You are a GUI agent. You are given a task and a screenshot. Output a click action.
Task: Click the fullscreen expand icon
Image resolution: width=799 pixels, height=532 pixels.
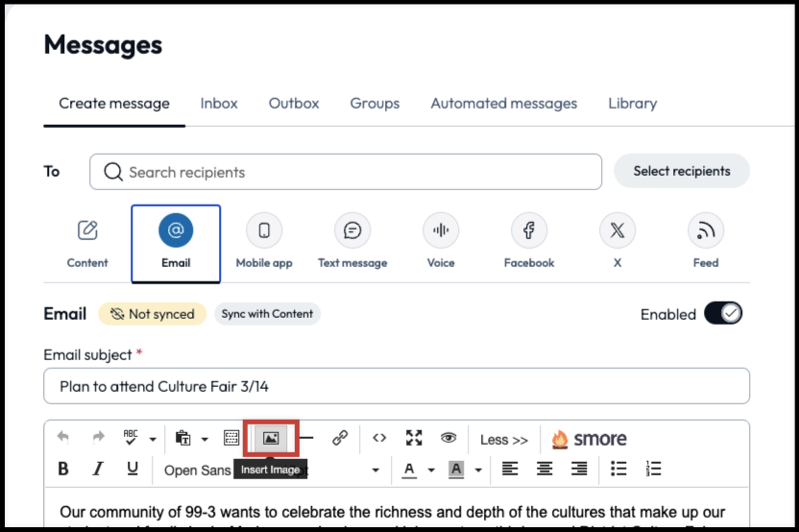(x=414, y=438)
